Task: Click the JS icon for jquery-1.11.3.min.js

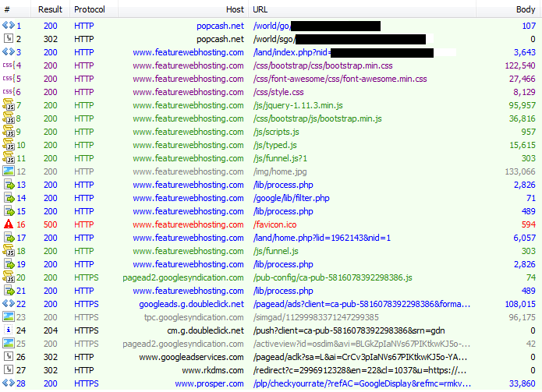Action: click(x=9, y=105)
